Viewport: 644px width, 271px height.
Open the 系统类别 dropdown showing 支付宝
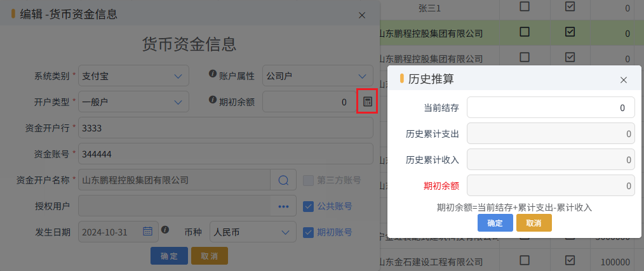(x=133, y=76)
